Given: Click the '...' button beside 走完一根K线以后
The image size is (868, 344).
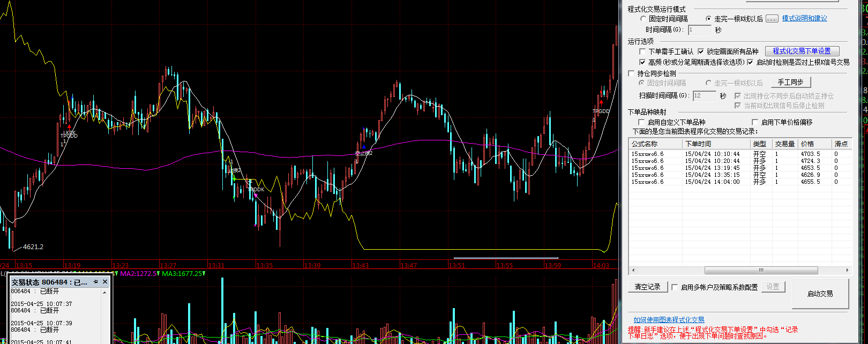Looking at the screenshot, I should coord(772,19).
